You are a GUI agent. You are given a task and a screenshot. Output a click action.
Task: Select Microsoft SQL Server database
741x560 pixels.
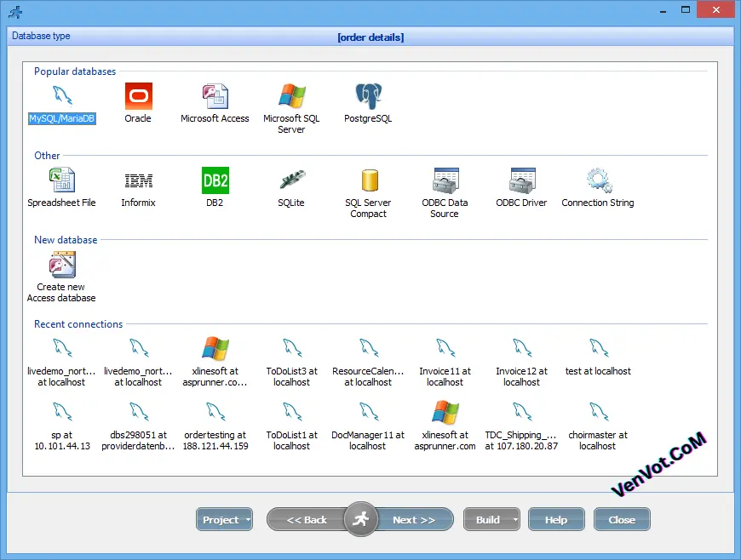291,95
